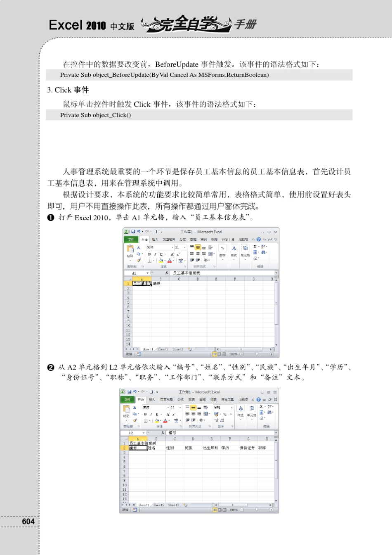Click font color A icon in upper Excel

click(169, 261)
